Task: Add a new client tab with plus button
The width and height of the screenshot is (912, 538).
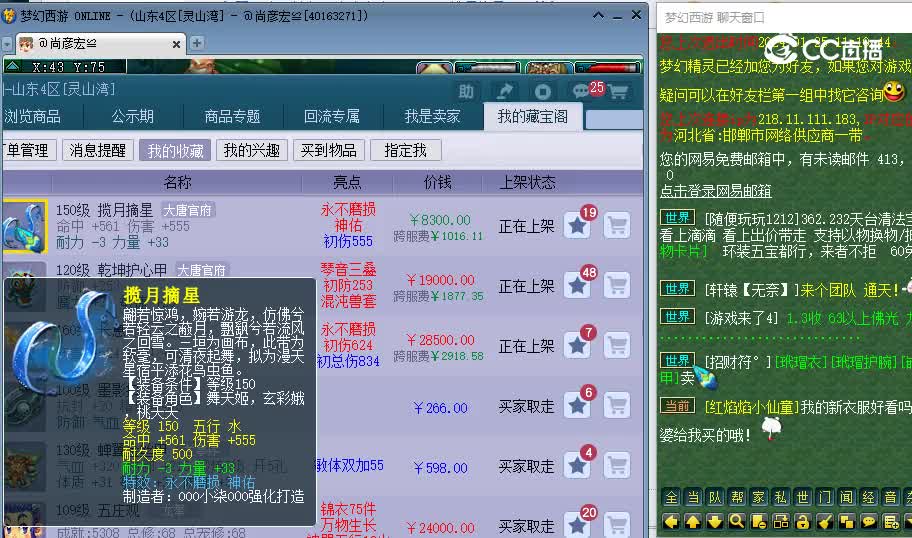Action: [197, 43]
